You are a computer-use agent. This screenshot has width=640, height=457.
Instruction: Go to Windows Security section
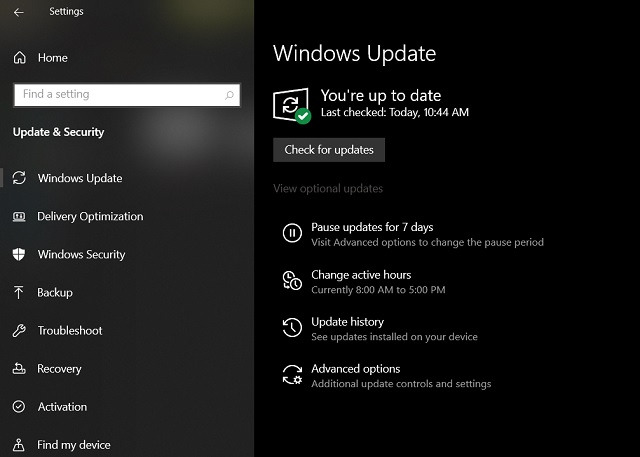coord(82,254)
